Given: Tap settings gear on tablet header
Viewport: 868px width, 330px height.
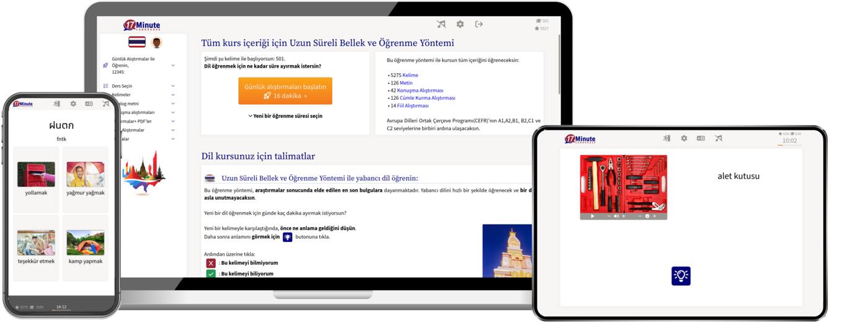Looking at the screenshot, I should point(684,138).
